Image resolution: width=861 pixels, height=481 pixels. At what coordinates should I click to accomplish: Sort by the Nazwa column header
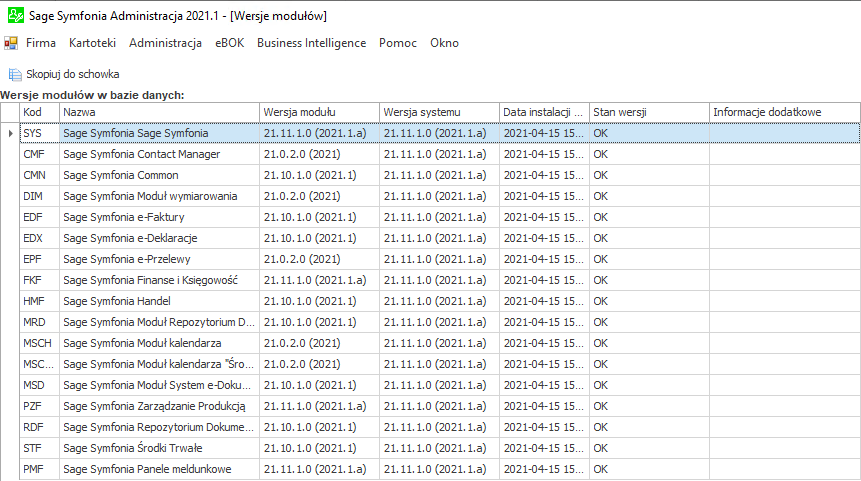[x=158, y=112]
